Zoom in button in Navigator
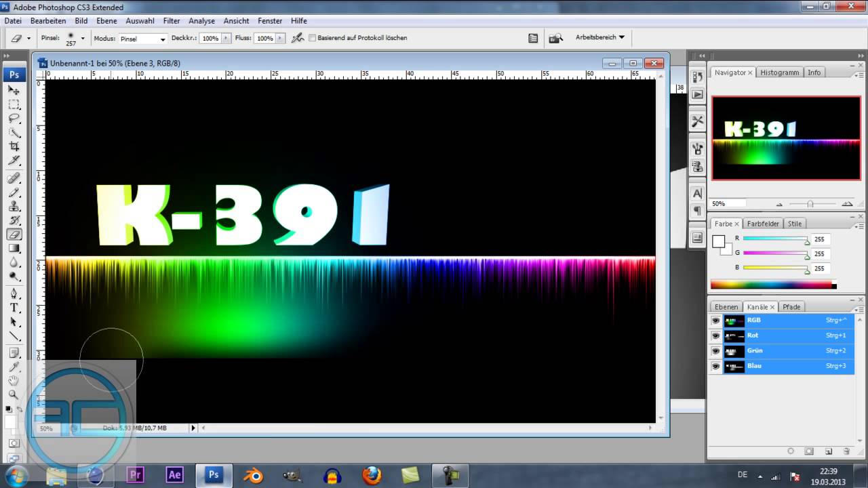This screenshot has height=488, width=868. (x=846, y=204)
